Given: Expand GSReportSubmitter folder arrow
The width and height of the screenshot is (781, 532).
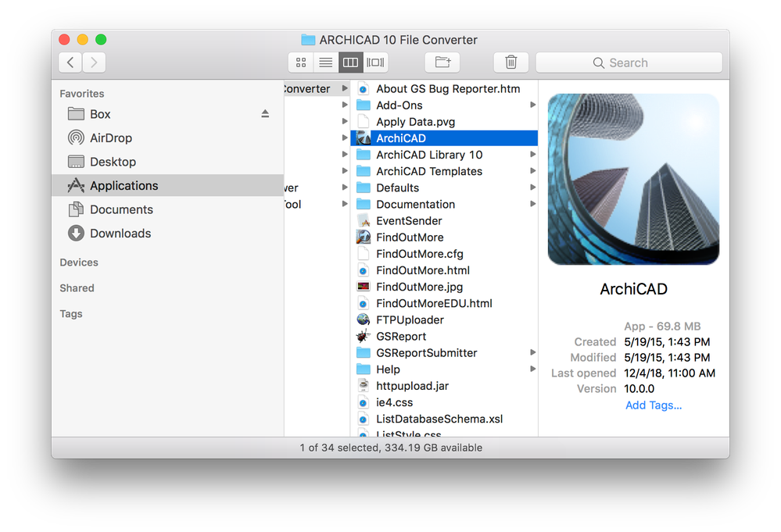Looking at the screenshot, I should 532,352.
